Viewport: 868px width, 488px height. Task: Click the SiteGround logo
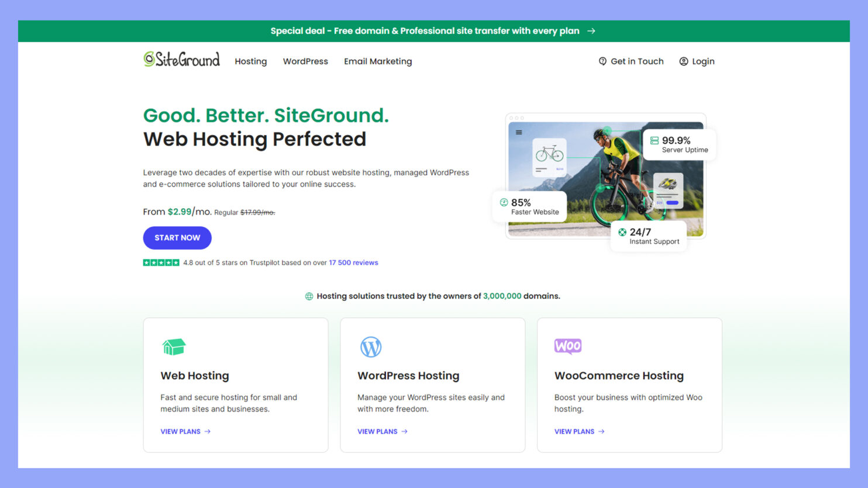180,60
